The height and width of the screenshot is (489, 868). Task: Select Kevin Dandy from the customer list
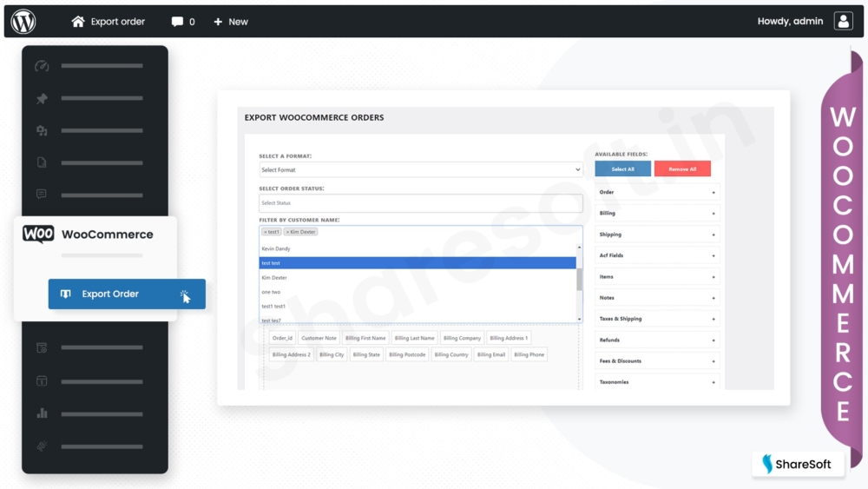(418, 248)
